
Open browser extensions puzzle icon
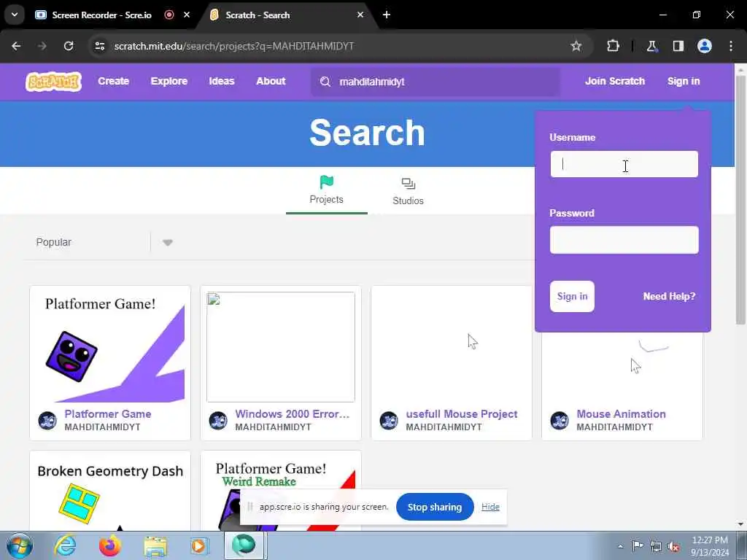pyautogui.click(x=613, y=46)
